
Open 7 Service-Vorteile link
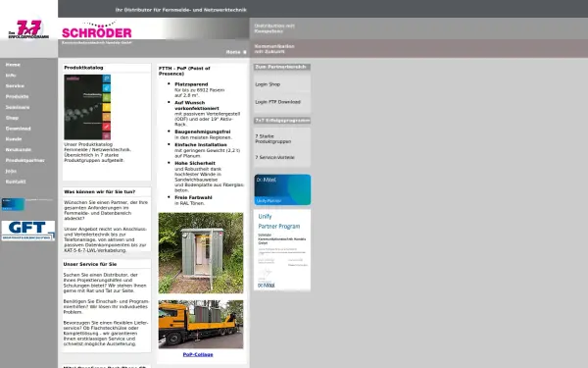(274, 157)
